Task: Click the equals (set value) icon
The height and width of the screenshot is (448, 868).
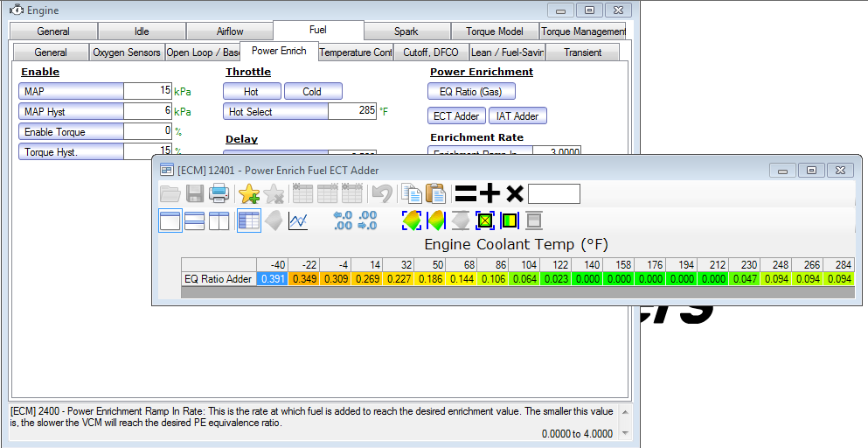Action: [x=466, y=194]
